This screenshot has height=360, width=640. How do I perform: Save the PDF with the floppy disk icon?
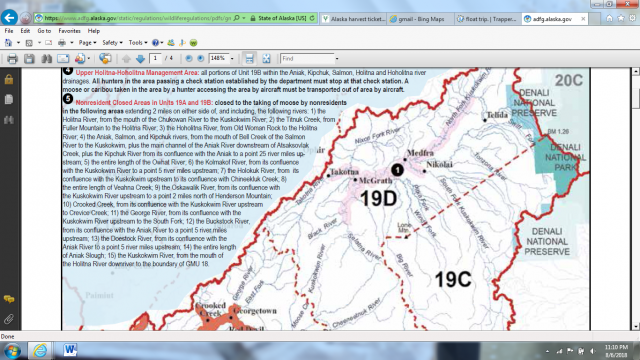point(29,59)
